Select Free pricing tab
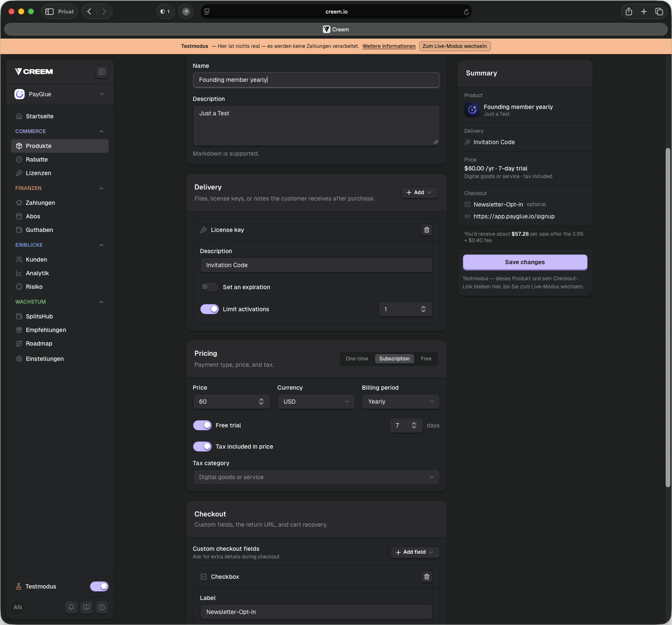Screen dimensions: 672x625 coord(426,359)
